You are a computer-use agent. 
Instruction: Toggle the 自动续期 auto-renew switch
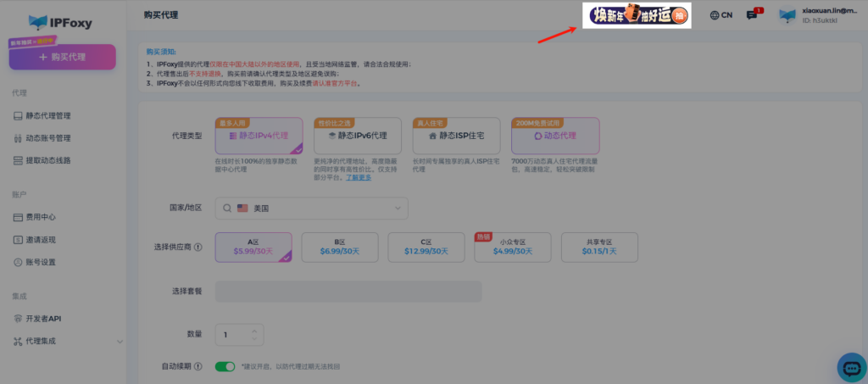point(225,366)
